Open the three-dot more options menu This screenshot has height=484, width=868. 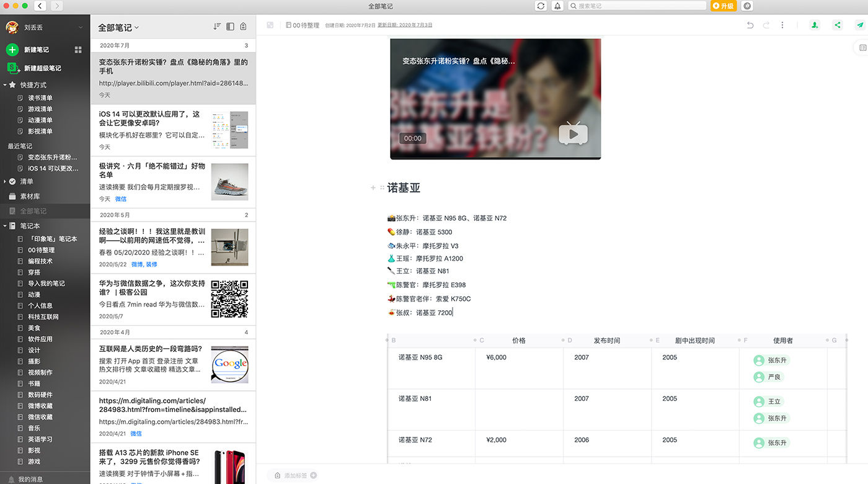[782, 25]
